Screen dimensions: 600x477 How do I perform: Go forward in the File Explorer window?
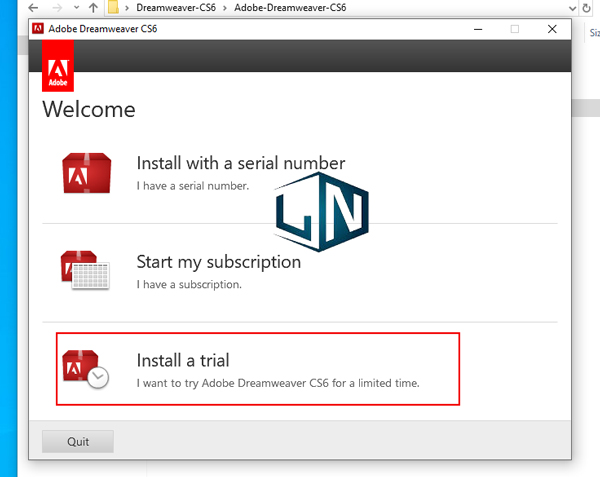point(57,7)
